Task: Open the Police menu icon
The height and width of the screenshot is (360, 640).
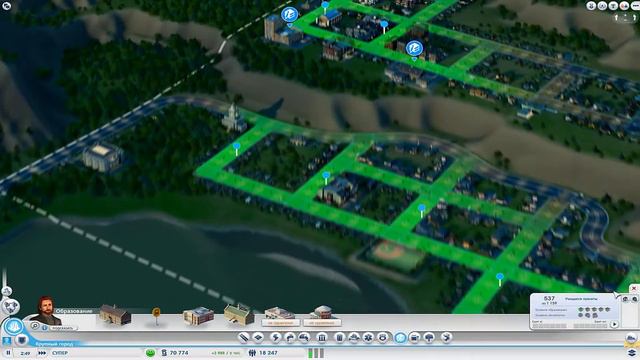Action: pos(382,338)
